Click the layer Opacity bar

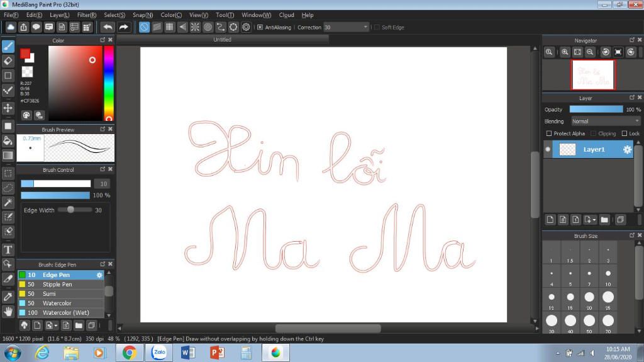click(x=596, y=110)
